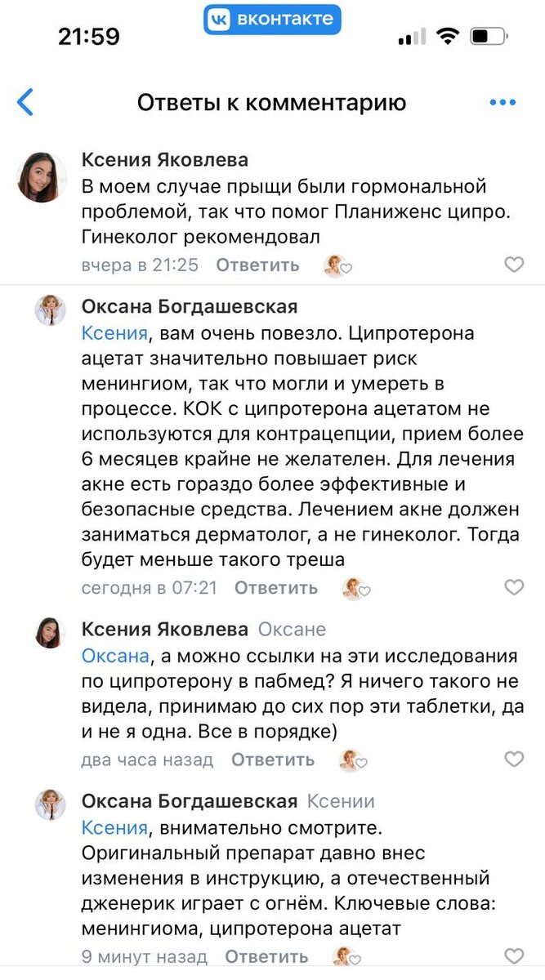Tap Ксения Яковлева's profile avatar
Screen dimensions: 545x980
[39, 176]
